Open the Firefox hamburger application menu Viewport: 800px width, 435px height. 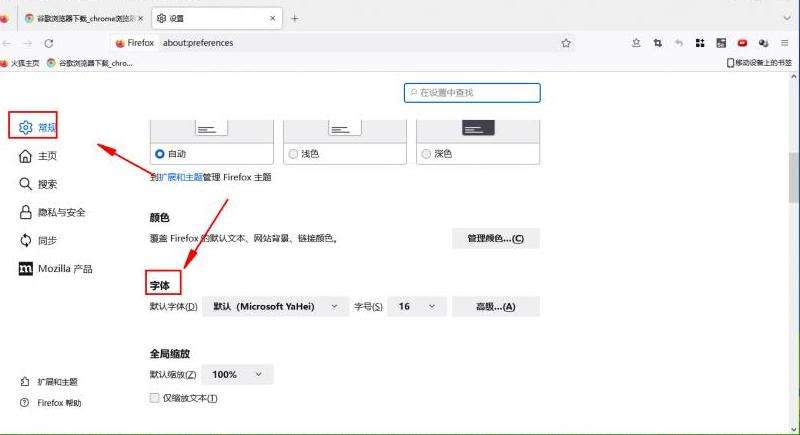(785, 43)
